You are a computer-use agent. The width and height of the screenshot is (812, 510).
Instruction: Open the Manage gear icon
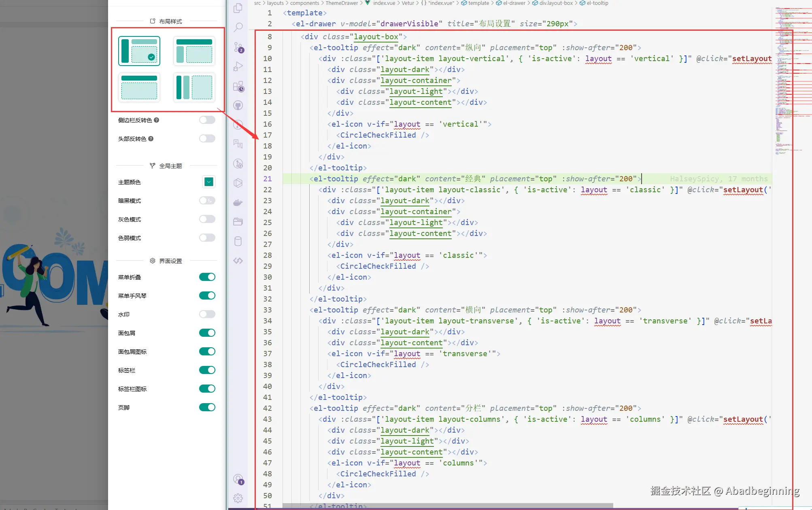[x=238, y=498]
